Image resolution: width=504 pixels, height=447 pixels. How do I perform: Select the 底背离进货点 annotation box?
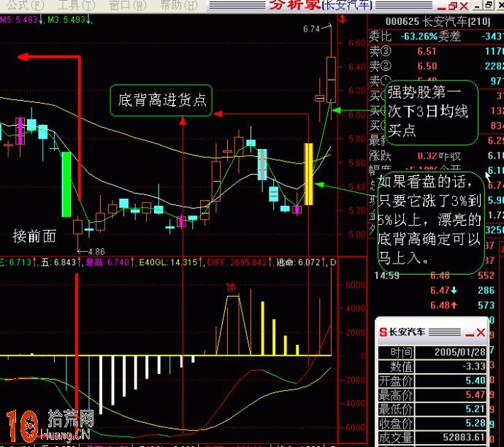click(161, 100)
